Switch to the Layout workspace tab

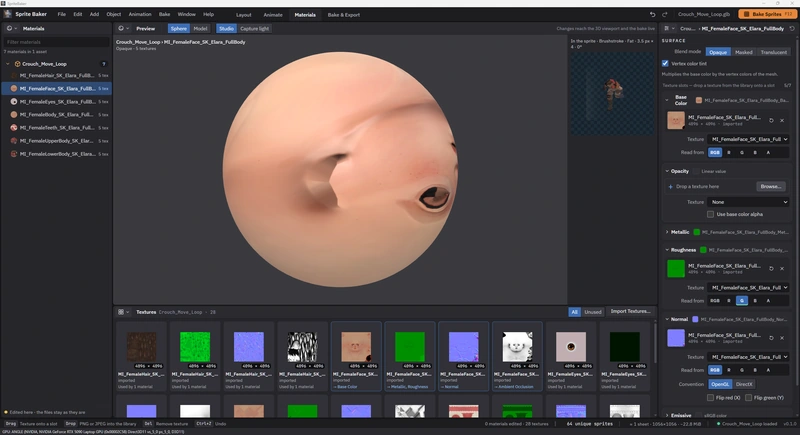click(243, 15)
